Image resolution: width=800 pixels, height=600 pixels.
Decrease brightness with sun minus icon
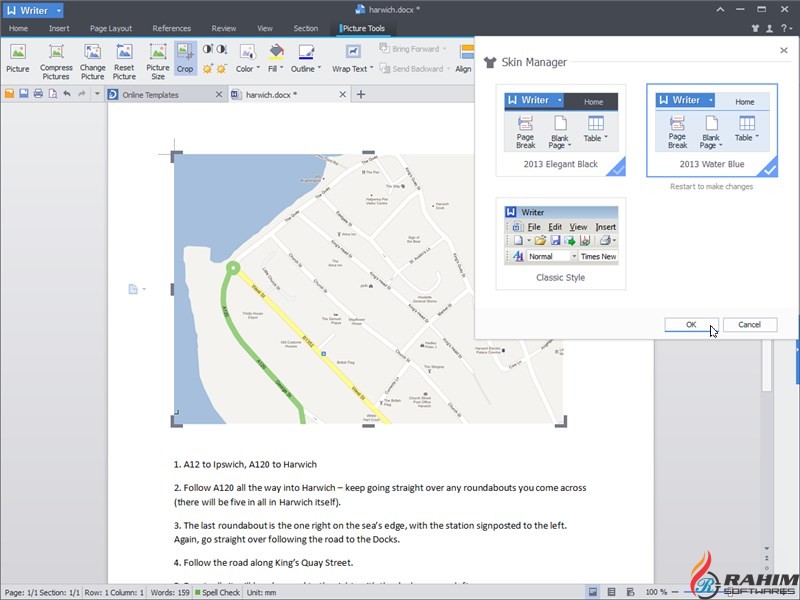[221, 68]
